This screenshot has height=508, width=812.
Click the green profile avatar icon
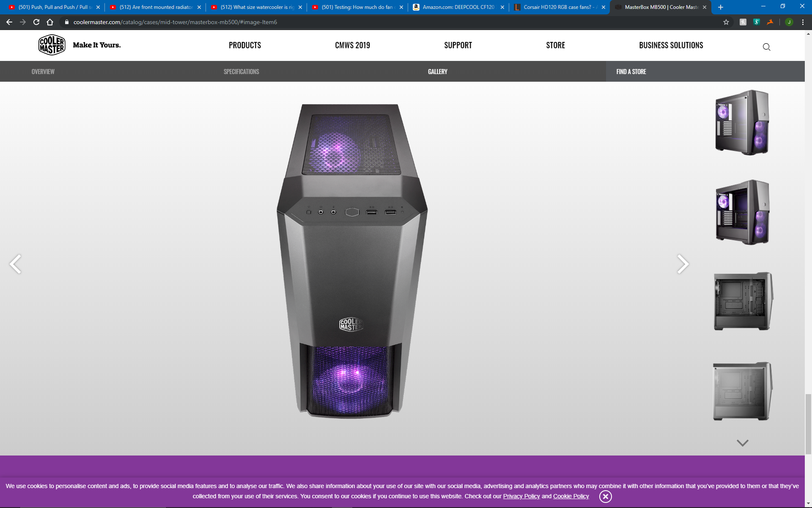[789, 22]
